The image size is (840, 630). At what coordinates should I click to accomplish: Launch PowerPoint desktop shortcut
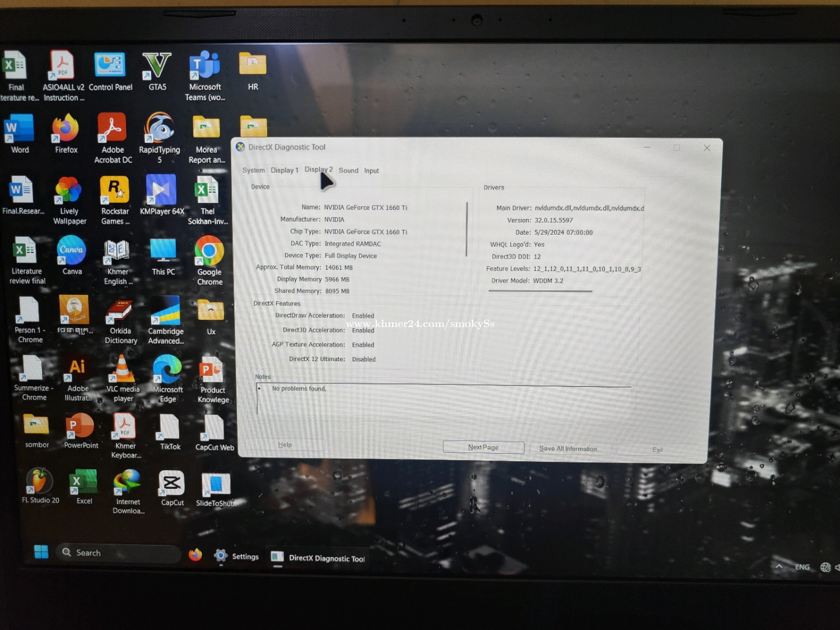pos(81,431)
